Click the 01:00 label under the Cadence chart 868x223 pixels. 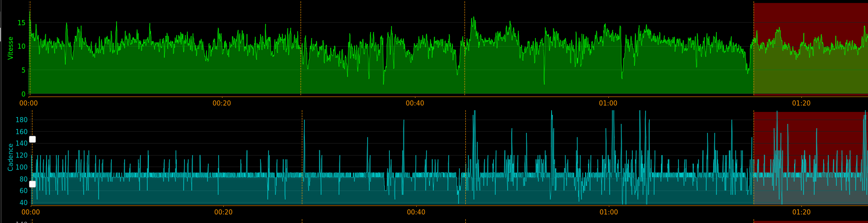tap(609, 212)
